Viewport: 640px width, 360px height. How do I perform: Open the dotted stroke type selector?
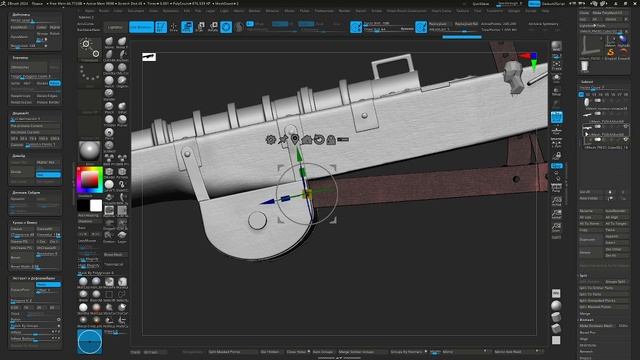(x=90, y=76)
